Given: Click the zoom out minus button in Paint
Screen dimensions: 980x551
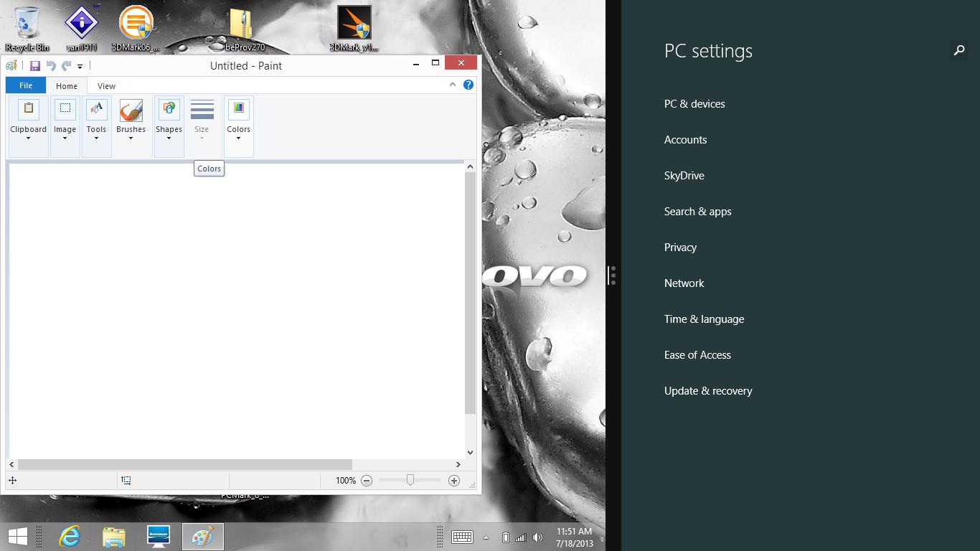Looking at the screenshot, I should (367, 481).
